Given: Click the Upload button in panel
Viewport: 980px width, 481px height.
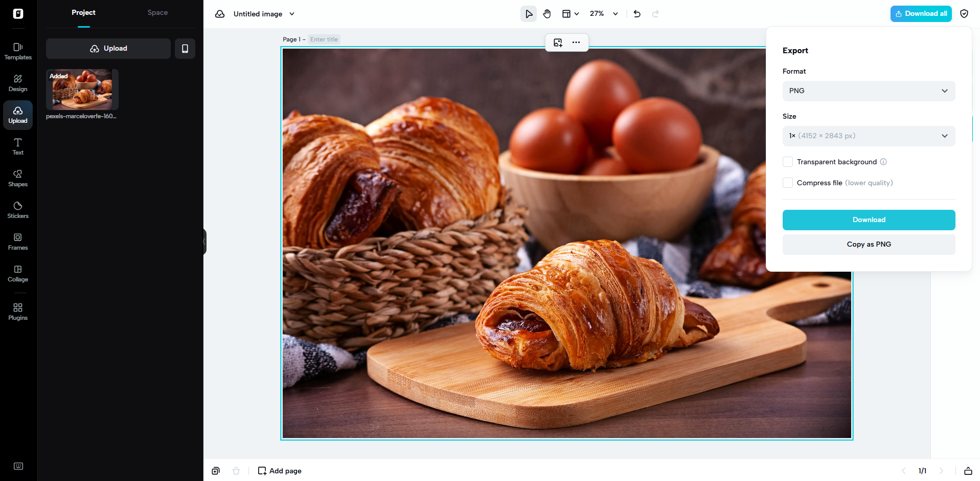Looking at the screenshot, I should [x=108, y=49].
